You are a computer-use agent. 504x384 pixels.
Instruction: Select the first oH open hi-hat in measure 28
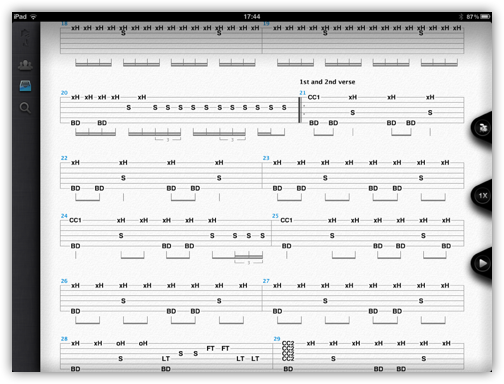[x=120, y=343]
